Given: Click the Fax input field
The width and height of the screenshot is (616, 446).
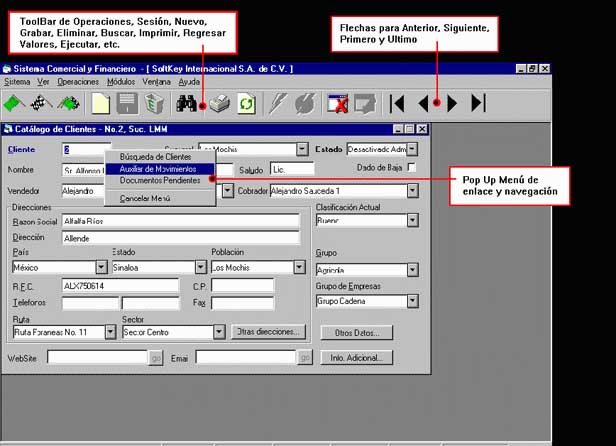Looking at the screenshot, I should pyautogui.click(x=242, y=303).
